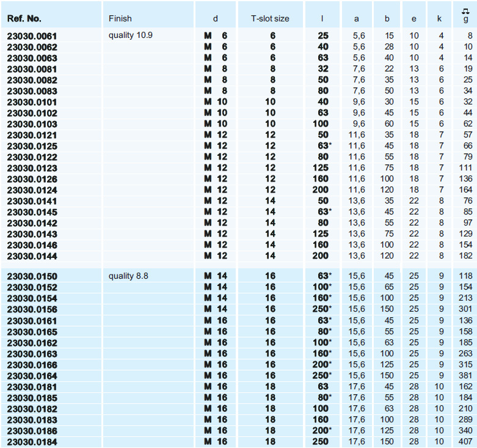This screenshot has width=477, height=448.
Task: Open part 23030.0166 row
Action: [32, 364]
